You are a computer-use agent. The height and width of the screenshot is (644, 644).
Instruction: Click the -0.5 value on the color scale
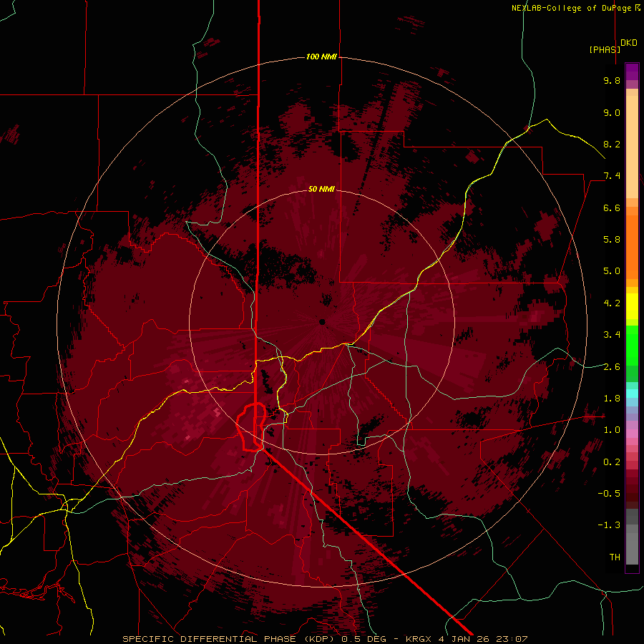pyautogui.click(x=609, y=494)
